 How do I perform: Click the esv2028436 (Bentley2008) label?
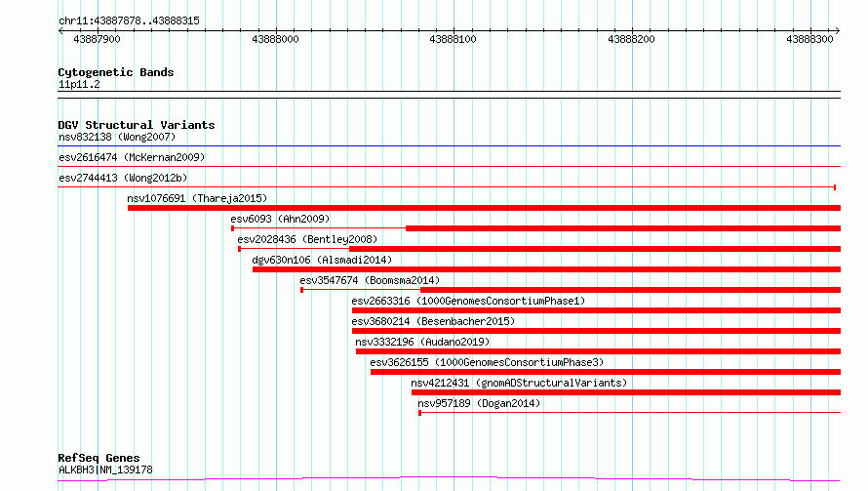pyautogui.click(x=307, y=239)
